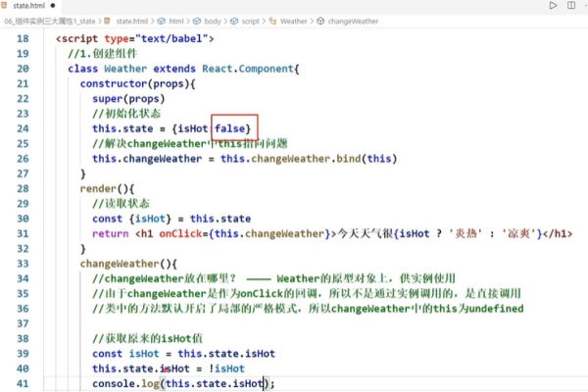This screenshot has height=392, width=588.
Task: Click the Run code play icon
Action: [x=553, y=6]
